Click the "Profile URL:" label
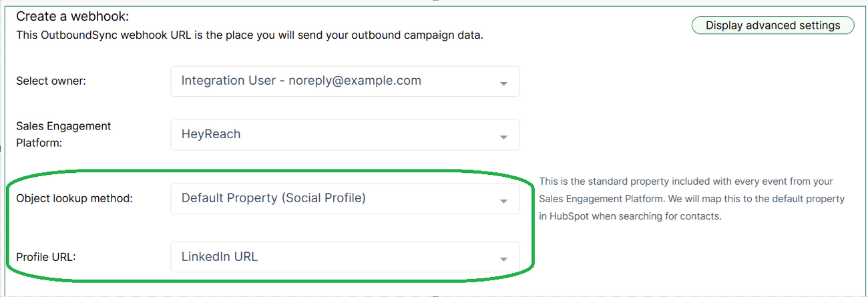This screenshot has width=868, height=297. (46, 257)
